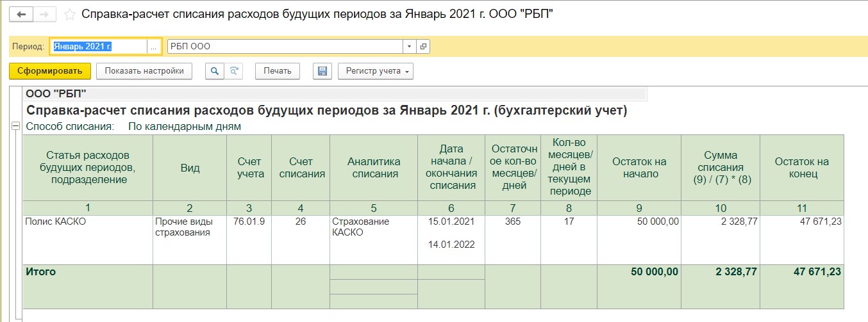Click the find next icon beside search
The width and height of the screenshot is (868, 322).
coord(234,71)
